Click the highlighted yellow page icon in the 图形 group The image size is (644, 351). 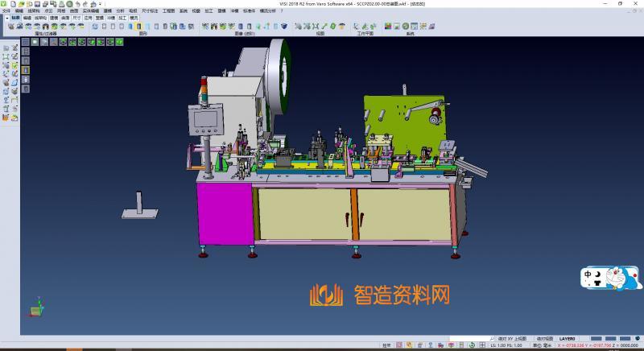138,27
